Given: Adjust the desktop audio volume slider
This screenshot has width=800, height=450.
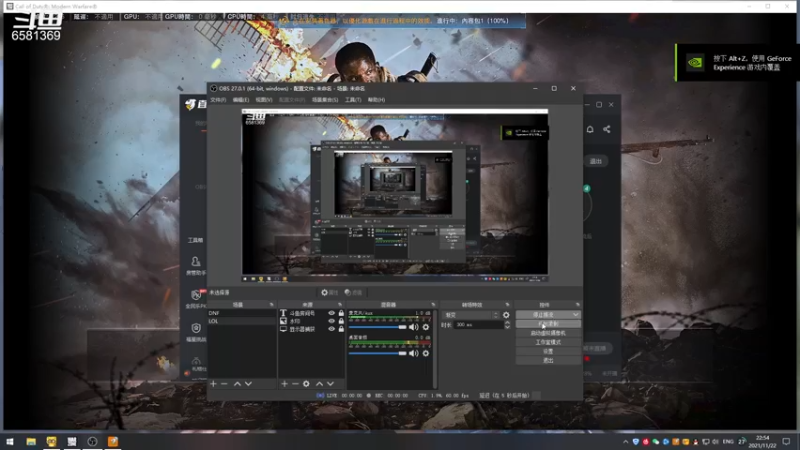Looking at the screenshot, I should tap(378, 353).
